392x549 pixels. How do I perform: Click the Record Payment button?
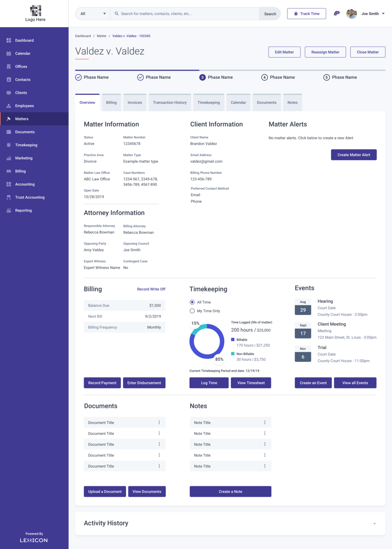tap(102, 383)
